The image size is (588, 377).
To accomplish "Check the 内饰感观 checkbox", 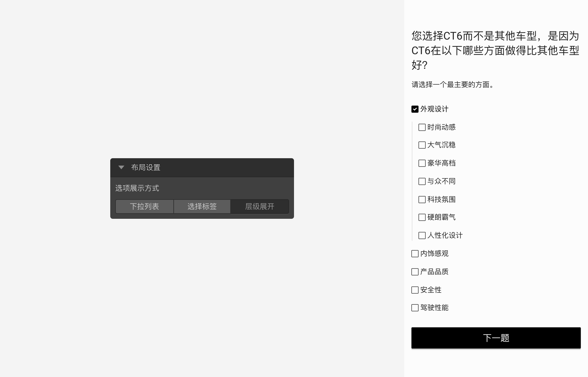I will pyautogui.click(x=415, y=254).
